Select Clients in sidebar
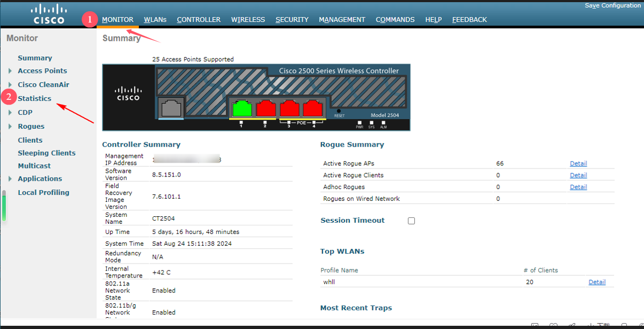644x329 pixels. [30, 140]
